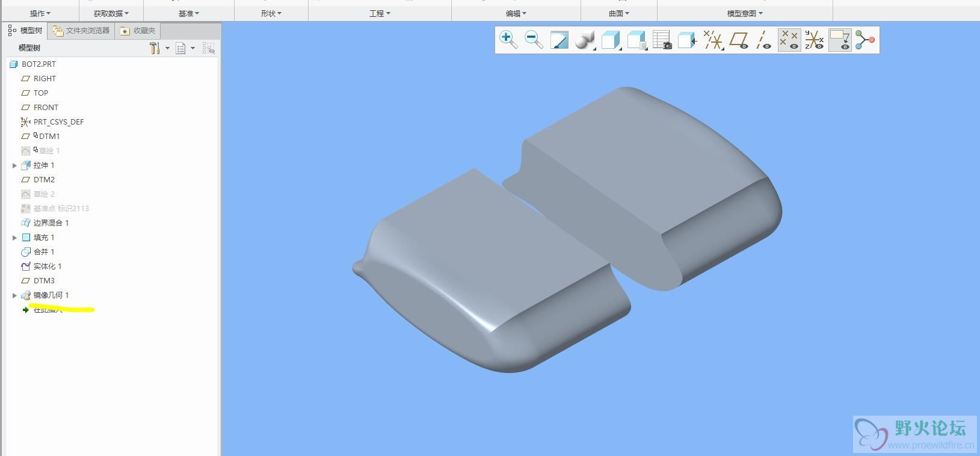Viewport: 980px width, 456px height.
Task: Select the BOT2.PRT root node
Action: pos(39,64)
